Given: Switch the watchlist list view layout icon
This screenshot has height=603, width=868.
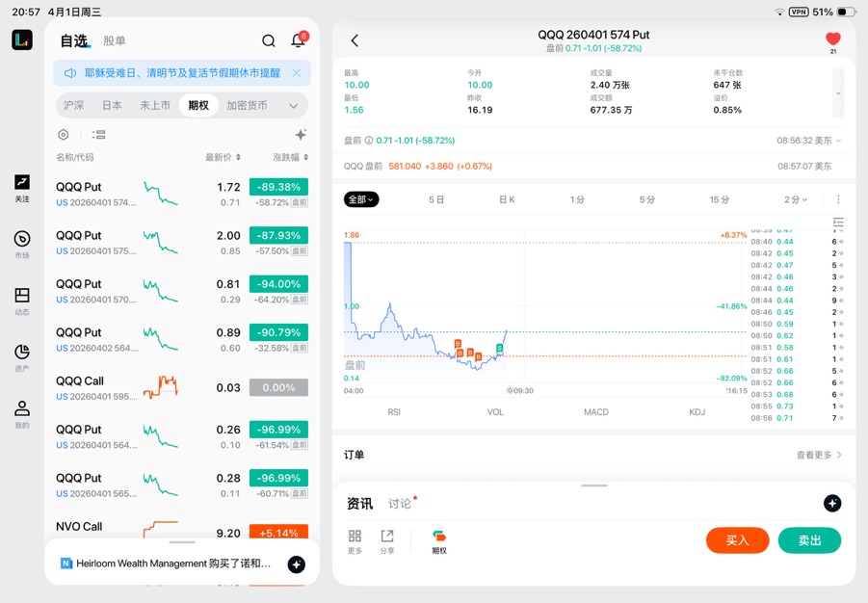Looking at the screenshot, I should coord(98,135).
